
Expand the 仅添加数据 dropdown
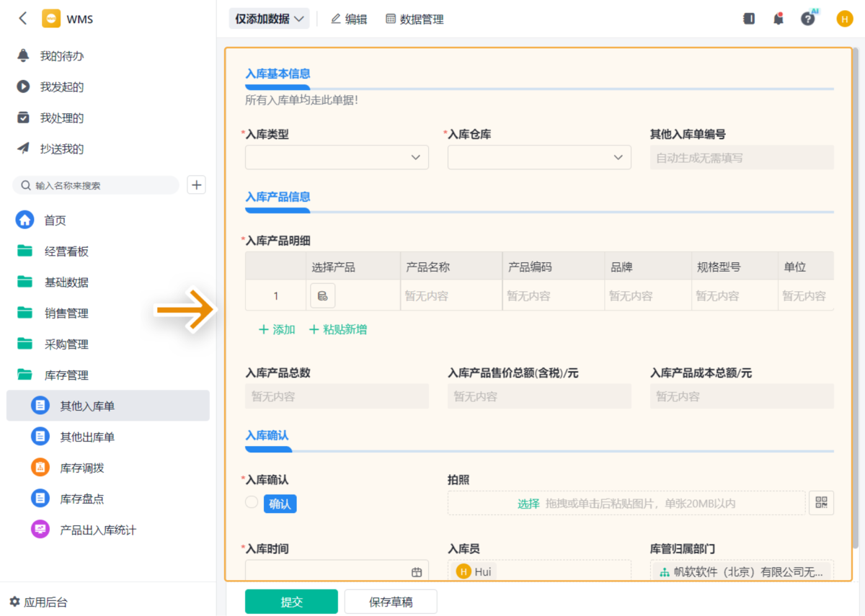[269, 19]
